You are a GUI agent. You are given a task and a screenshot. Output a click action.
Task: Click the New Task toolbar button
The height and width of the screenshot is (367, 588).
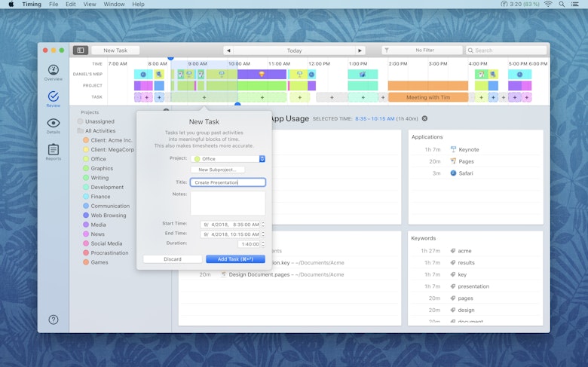click(115, 50)
